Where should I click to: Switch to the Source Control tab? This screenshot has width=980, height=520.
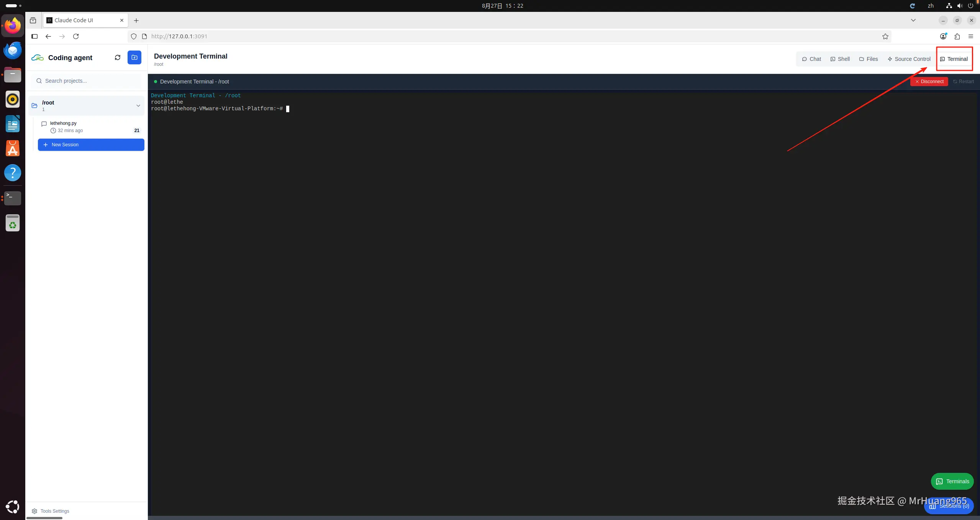click(909, 59)
